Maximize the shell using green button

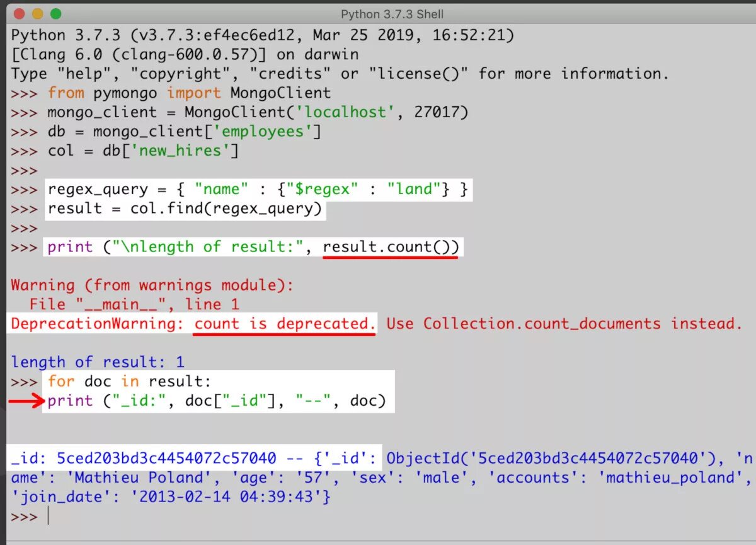coord(56,13)
